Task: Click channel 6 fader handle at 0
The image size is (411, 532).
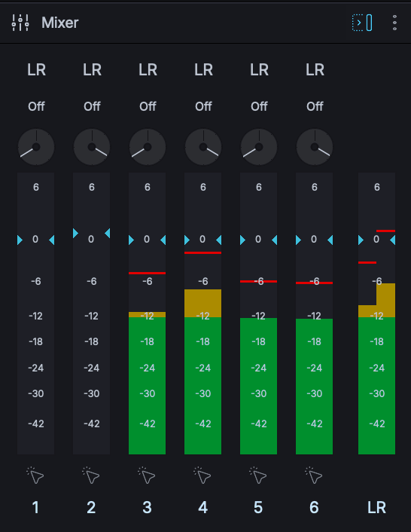Action: coord(314,240)
